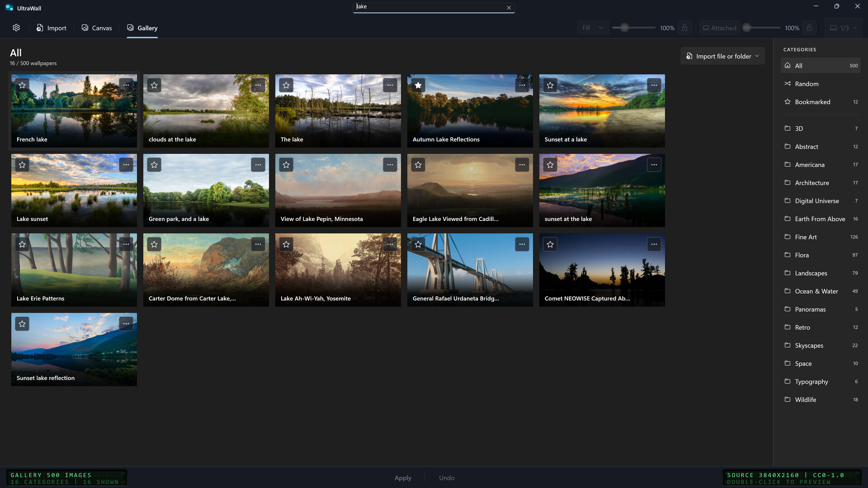
Task: Select the clouds at the lake thumbnail
Action: [206, 111]
